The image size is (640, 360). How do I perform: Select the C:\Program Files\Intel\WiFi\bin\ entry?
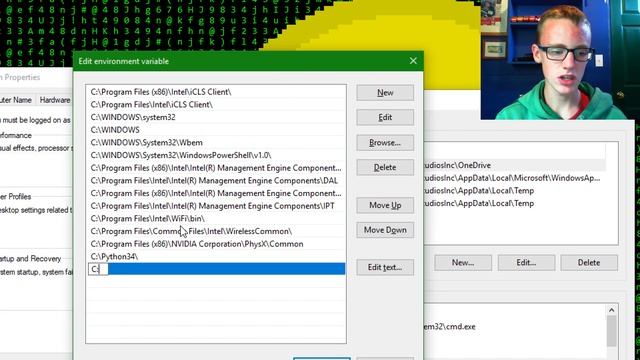click(x=216, y=218)
